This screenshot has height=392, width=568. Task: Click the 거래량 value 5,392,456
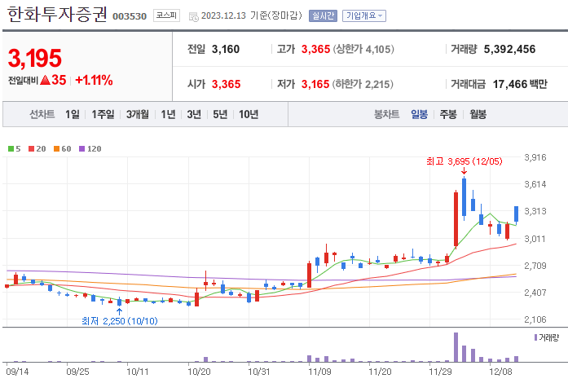(509, 49)
